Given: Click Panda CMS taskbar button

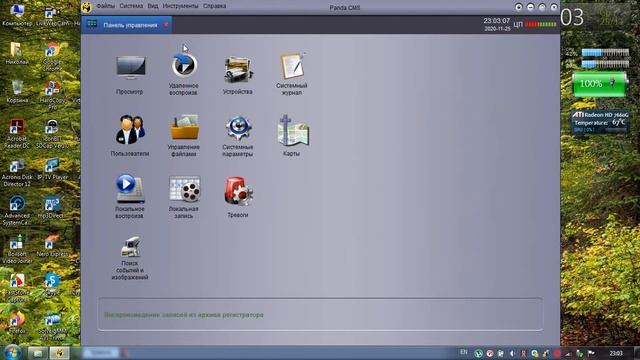Looking at the screenshot, I should point(59,353).
